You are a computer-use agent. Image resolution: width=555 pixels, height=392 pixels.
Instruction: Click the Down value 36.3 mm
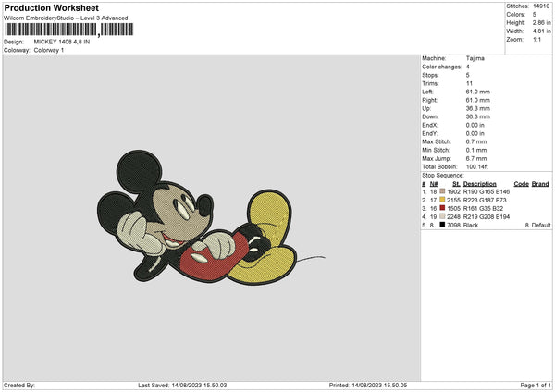478,116
